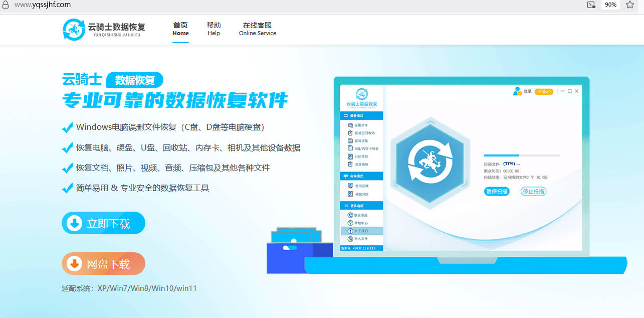
Task: Click the scan progress bar
Action: click(x=522, y=155)
